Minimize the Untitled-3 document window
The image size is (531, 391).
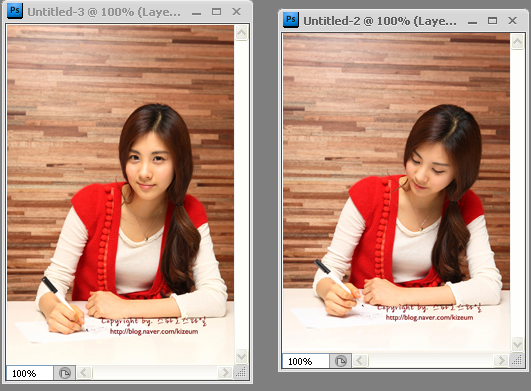(x=196, y=13)
